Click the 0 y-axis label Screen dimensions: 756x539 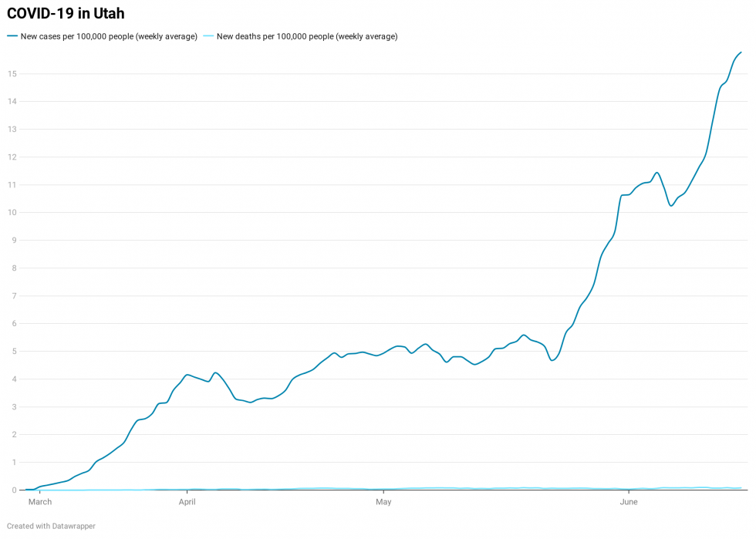[14, 490]
